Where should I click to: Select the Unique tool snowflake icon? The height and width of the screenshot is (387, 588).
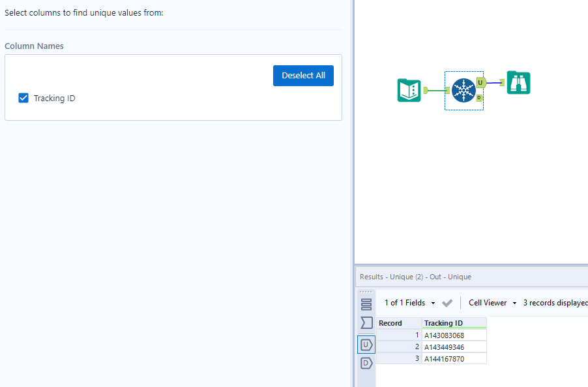tap(463, 91)
